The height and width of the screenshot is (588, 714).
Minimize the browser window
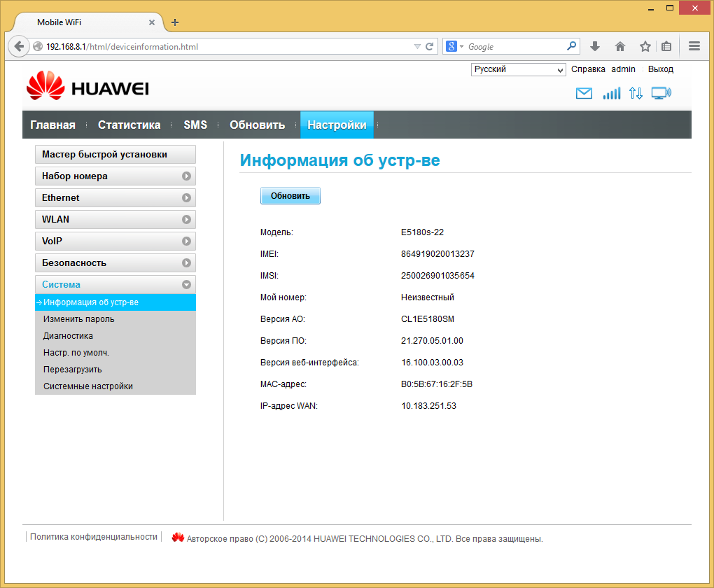[651, 8]
